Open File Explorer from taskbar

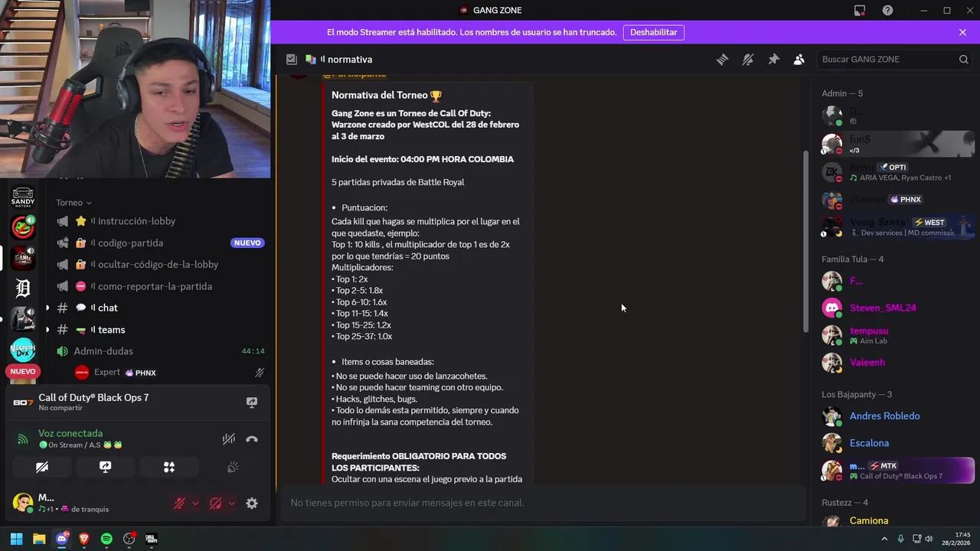(39, 539)
